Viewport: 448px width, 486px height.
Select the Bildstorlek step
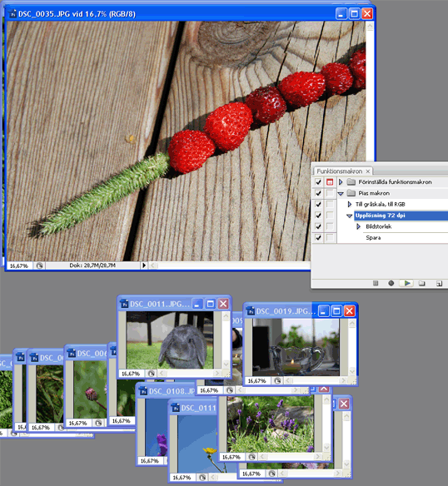point(379,226)
